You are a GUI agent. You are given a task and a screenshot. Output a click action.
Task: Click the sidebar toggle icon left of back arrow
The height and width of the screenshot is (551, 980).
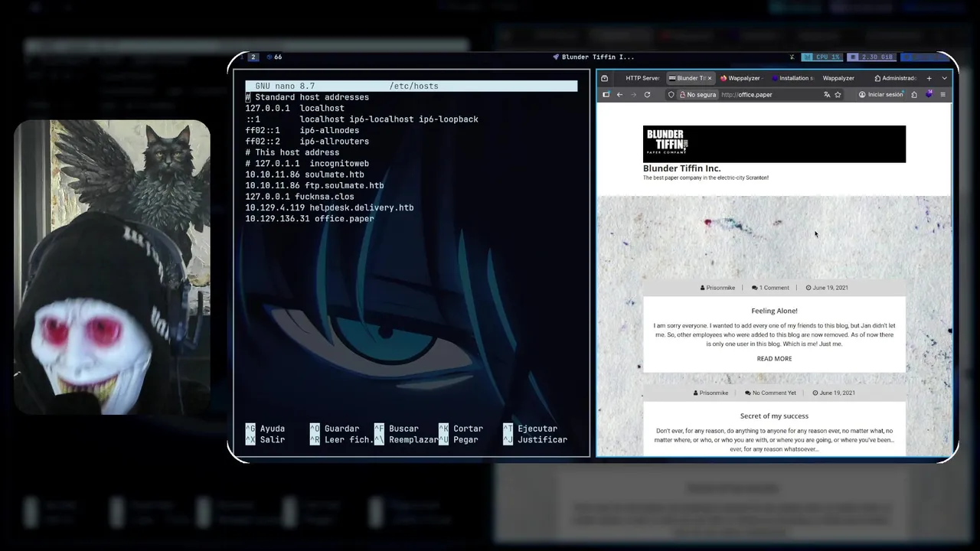coord(606,95)
